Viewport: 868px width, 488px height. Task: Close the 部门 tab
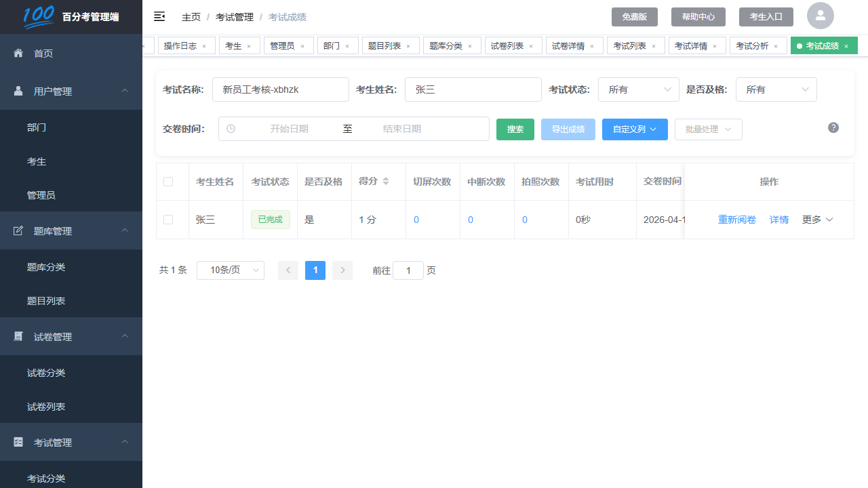tap(347, 46)
